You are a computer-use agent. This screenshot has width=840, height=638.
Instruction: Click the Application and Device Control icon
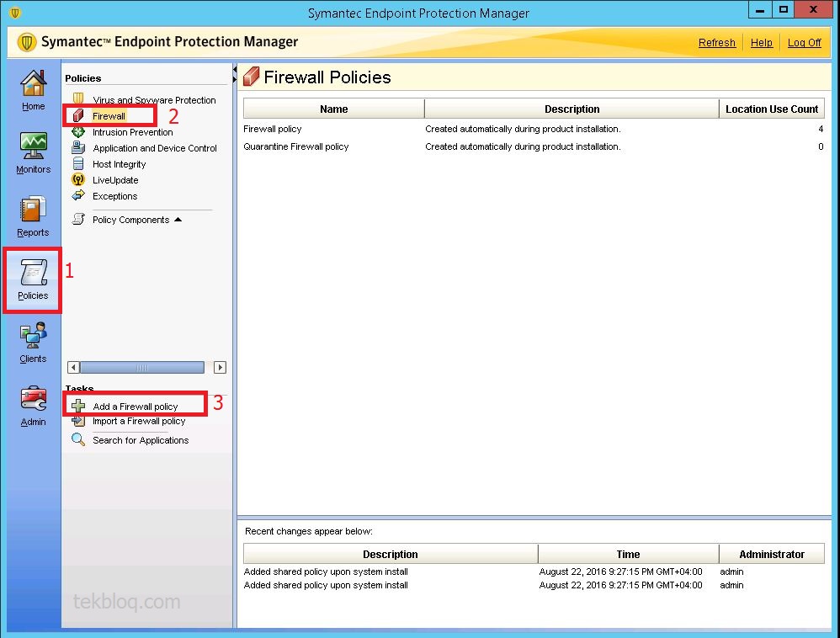78,147
